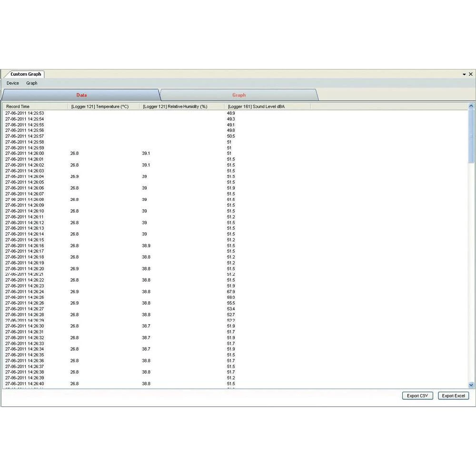Switch to the red Graph tab

239,95
